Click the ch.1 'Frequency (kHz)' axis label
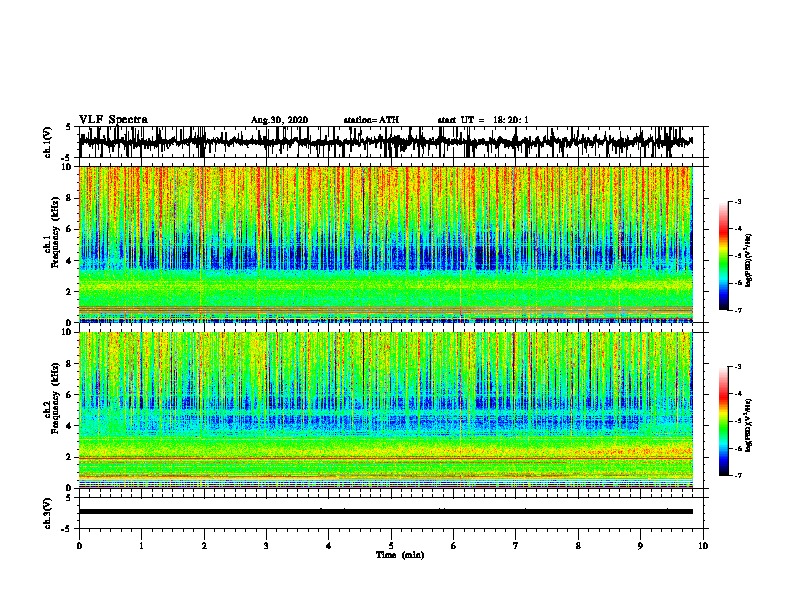The image size is (792, 612). click(x=56, y=233)
